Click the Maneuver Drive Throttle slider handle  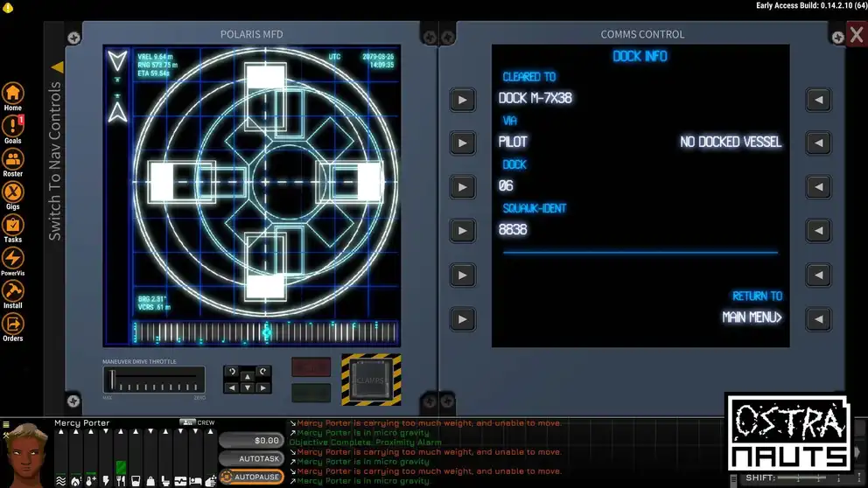click(112, 380)
